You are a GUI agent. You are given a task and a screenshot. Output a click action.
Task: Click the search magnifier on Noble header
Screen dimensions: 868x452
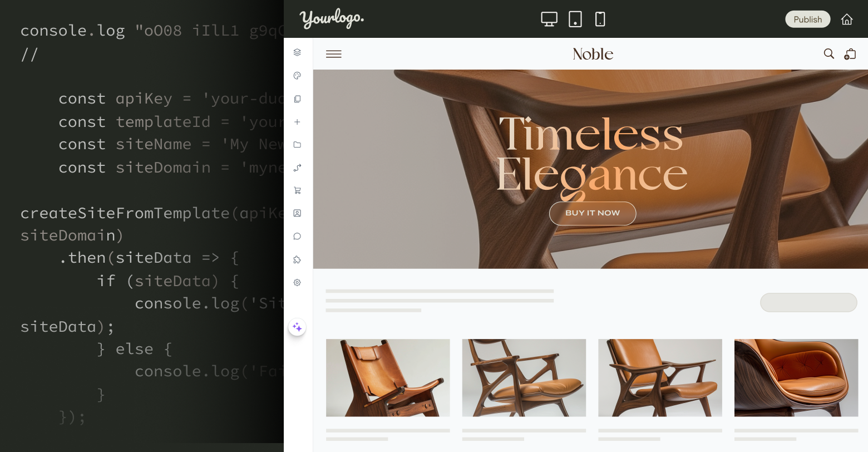[x=828, y=54]
